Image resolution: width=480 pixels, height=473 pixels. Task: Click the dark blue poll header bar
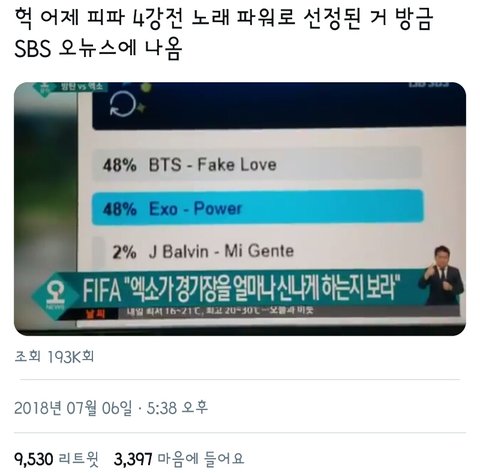click(x=279, y=106)
